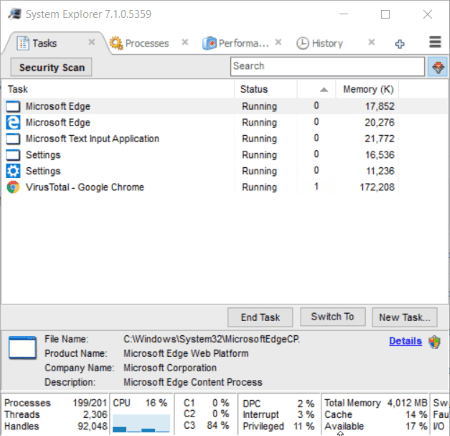The height and width of the screenshot is (436, 450).
Task: Click the Threads 2,306 status entry
Action: [x=56, y=414]
